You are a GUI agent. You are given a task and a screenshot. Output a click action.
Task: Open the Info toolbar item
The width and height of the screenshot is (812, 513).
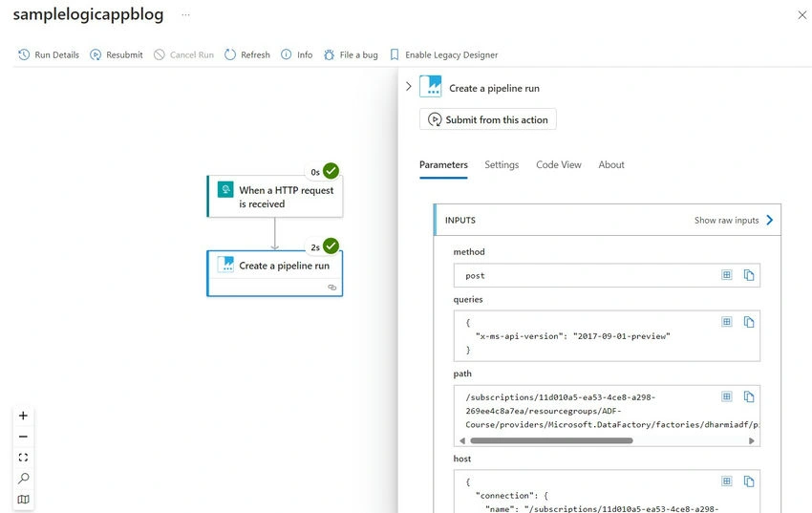(297, 54)
